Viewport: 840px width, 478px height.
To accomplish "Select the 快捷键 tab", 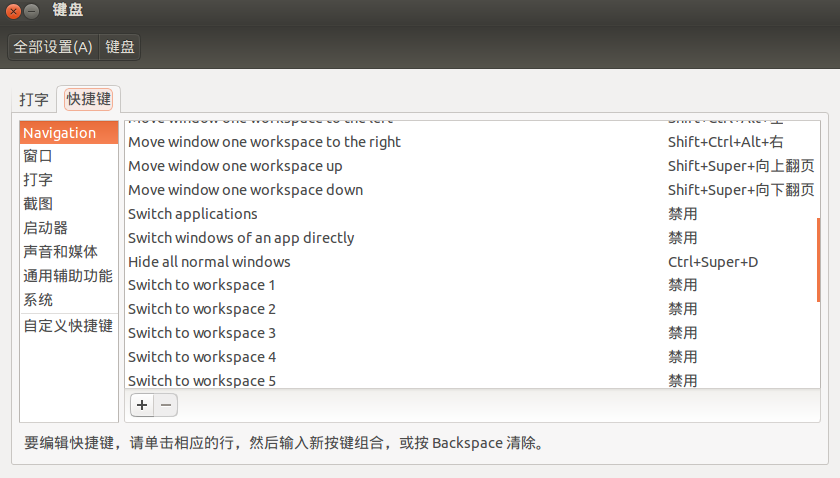I will (x=88, y=99).
